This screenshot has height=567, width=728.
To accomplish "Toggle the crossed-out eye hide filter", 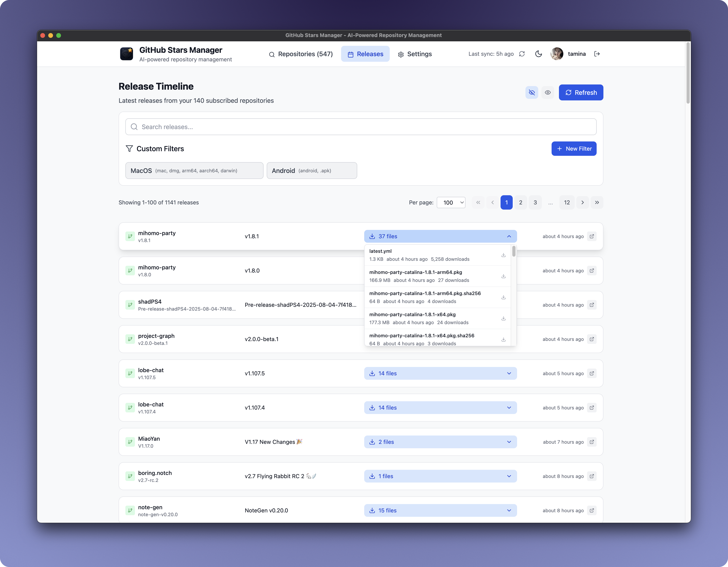I will (532, 93).
